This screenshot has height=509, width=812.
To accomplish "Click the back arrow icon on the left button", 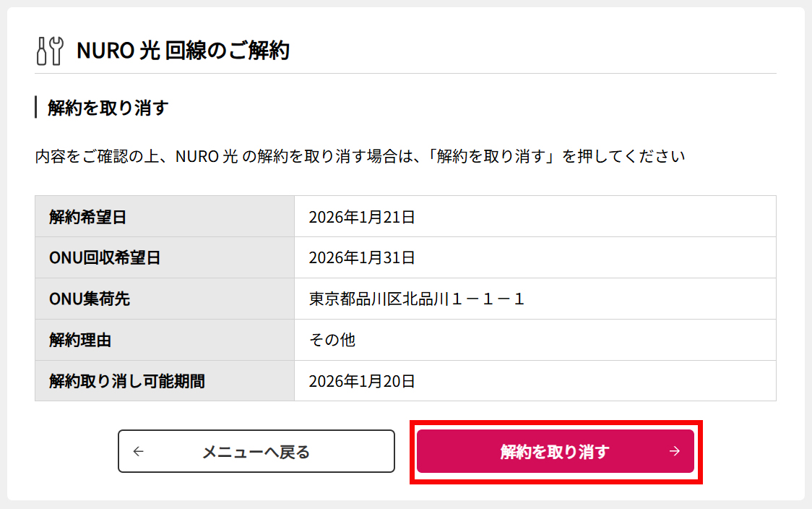I will coord(138,450).
